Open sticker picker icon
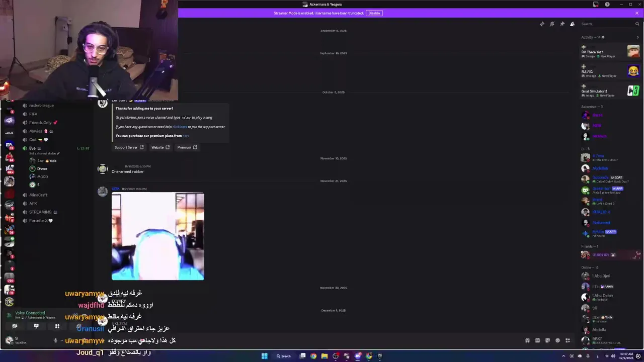Screen dimensions: 644x362 pos(547,340)
